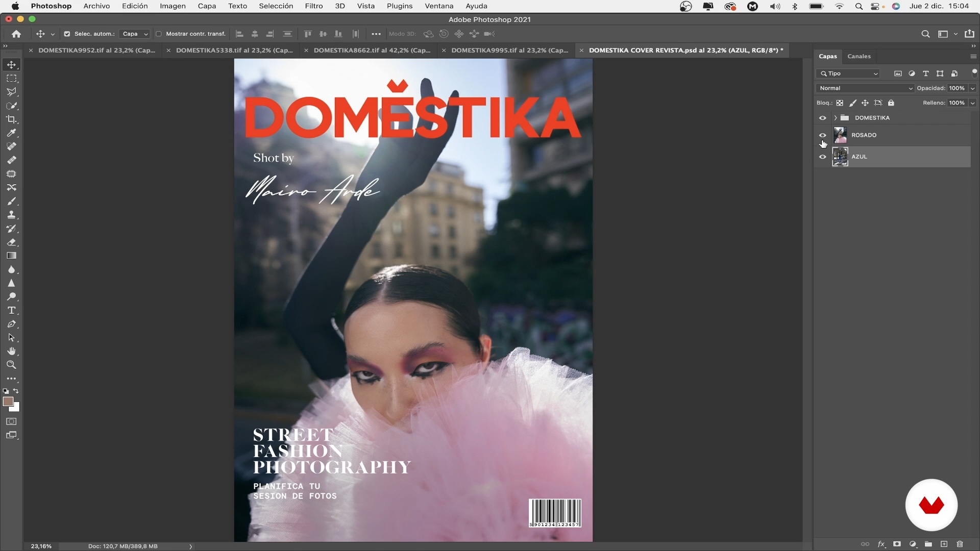
Task: Filter layers by pixel layer type
Action: coord(898,73)
